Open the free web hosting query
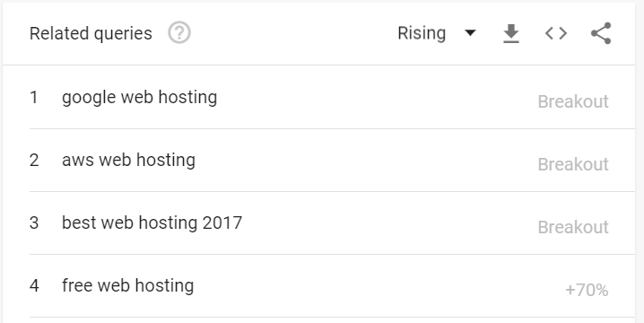 point(127,285)
